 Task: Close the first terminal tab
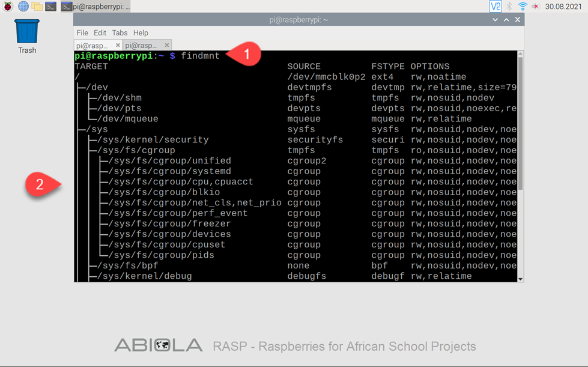click(x=118, y=45)
